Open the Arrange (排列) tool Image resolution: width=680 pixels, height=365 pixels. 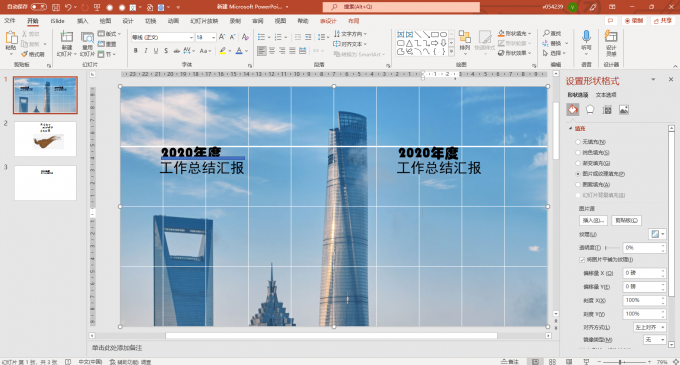[464, 41]
